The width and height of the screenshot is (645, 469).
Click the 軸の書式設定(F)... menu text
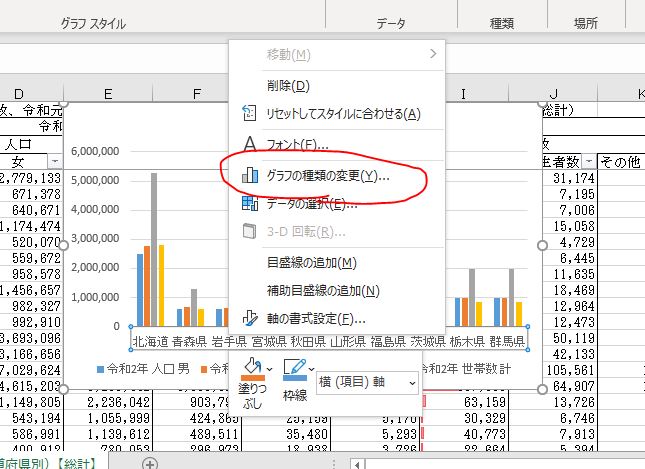tap(315, 319)
